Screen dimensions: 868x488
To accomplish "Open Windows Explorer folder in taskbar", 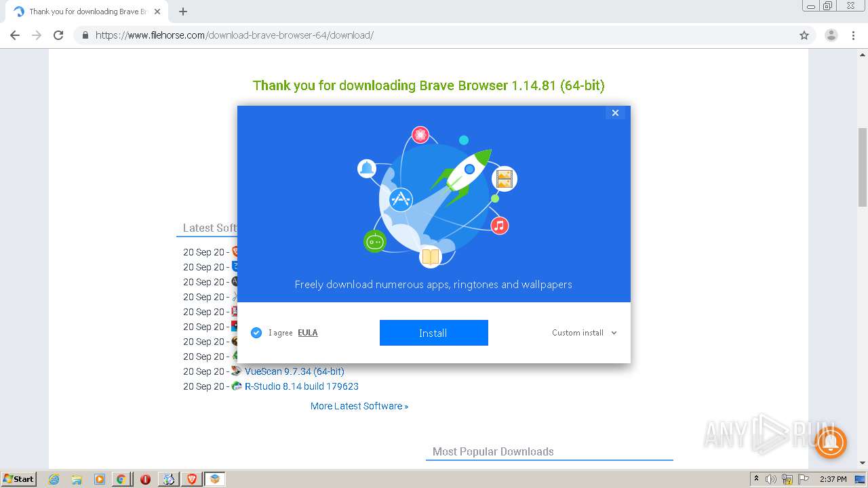I will point(77,479).
